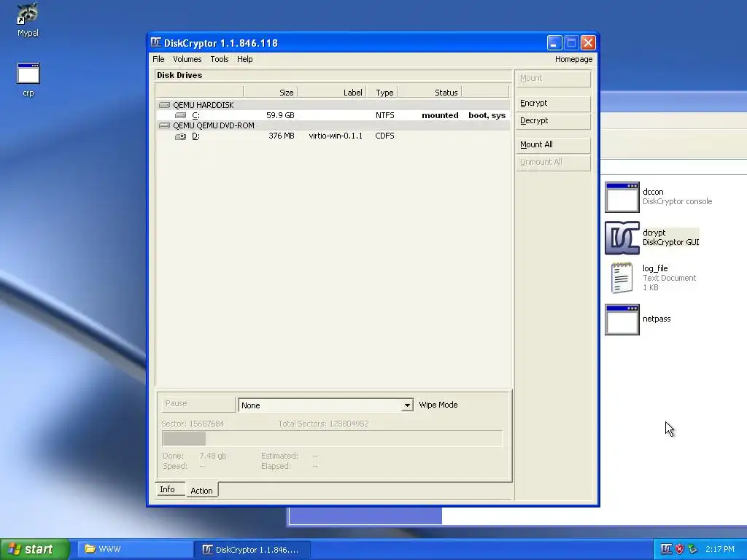Sort by the Label column header
The height and width of the screenshot is (560, 747).
coord(332,93)
